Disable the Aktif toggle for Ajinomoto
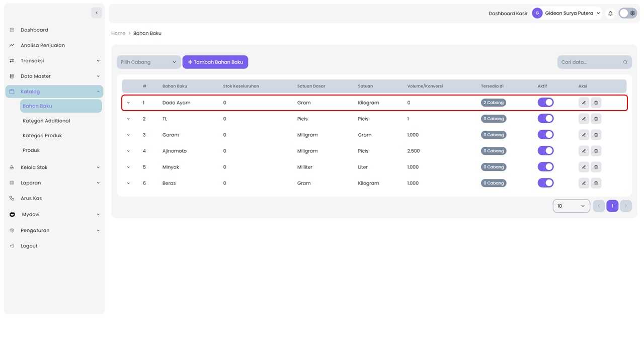Screen dimensions: 644x362 [545, 151]
